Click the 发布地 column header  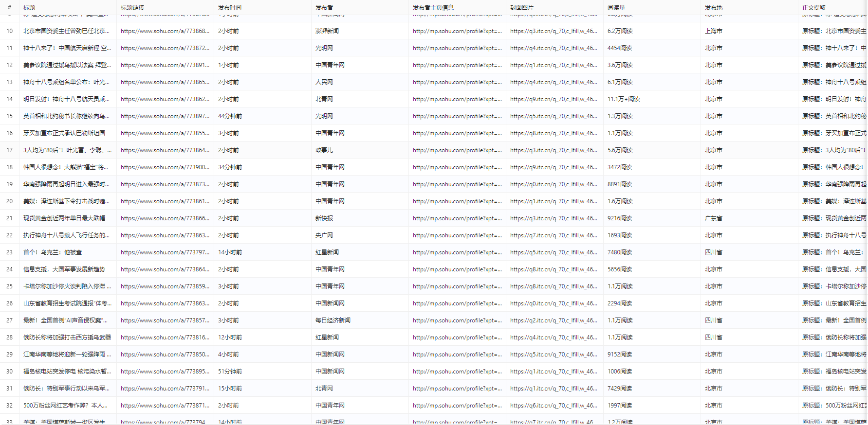click(714, 7)
